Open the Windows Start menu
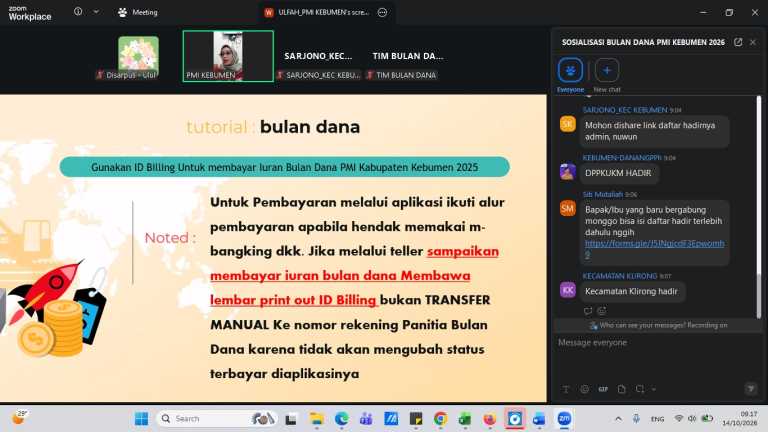Screen dimensions: 768x432 click(141, 419)
